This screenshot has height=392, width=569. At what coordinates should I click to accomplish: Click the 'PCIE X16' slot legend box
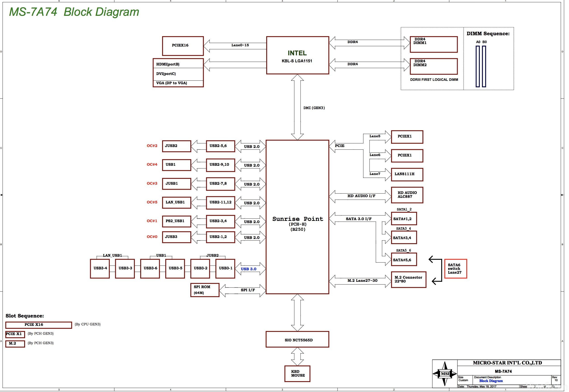39,325
